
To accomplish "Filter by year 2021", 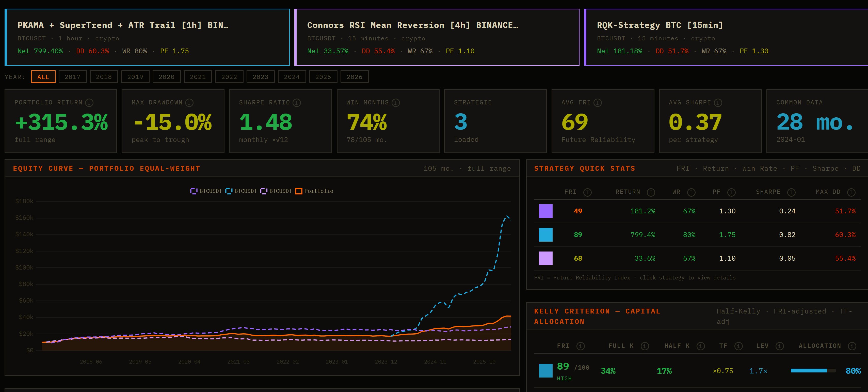I will [198, 77].
